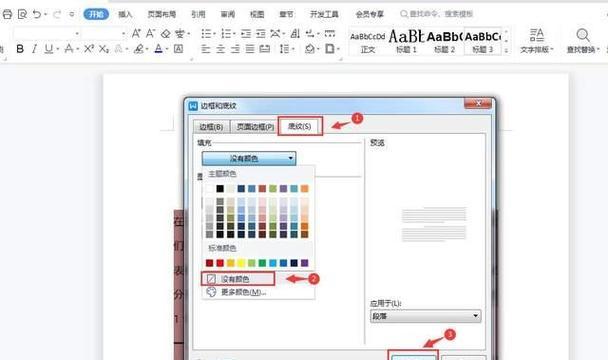The width and height of the screenshot is (608, 360).
Task: Toggle left alignment
Action: click(x=206, y=49)
